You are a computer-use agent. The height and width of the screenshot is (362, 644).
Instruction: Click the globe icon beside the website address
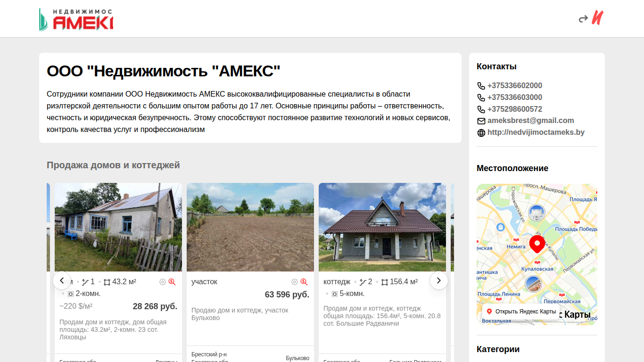coord(481,133)
